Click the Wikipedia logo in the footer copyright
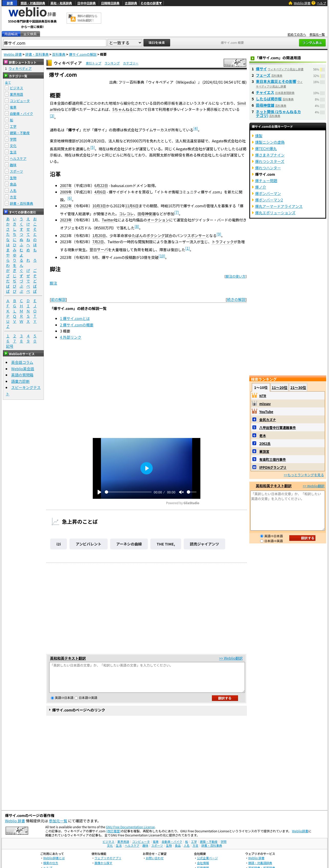 [17, 831]
